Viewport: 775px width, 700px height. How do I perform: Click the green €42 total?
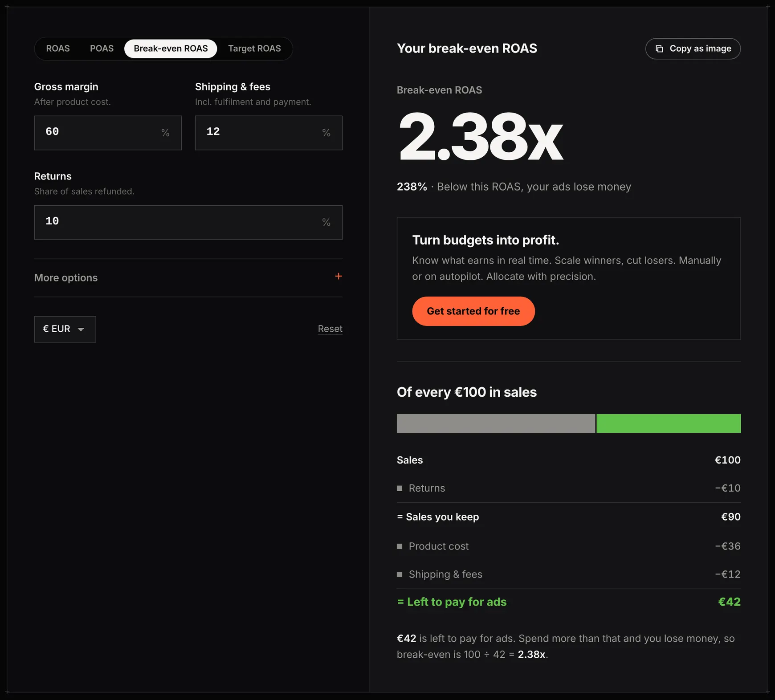pyautogui.click(x=730, y=602)
